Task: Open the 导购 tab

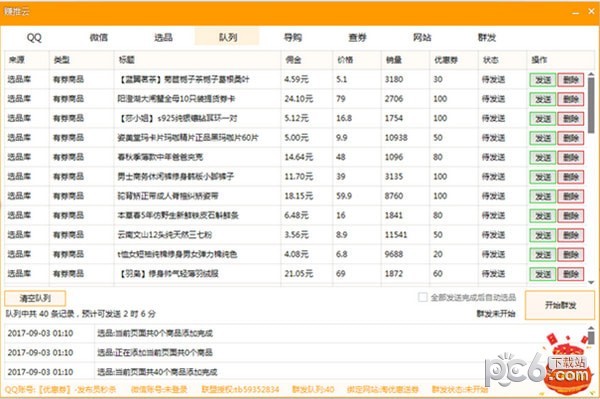Action: tap(293, 37)
